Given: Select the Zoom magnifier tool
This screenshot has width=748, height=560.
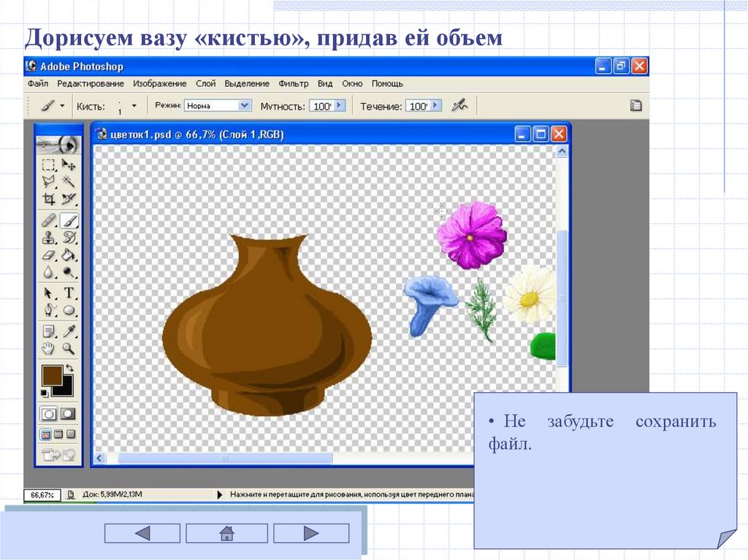Looking at the screenshot, I should (69, 349).
